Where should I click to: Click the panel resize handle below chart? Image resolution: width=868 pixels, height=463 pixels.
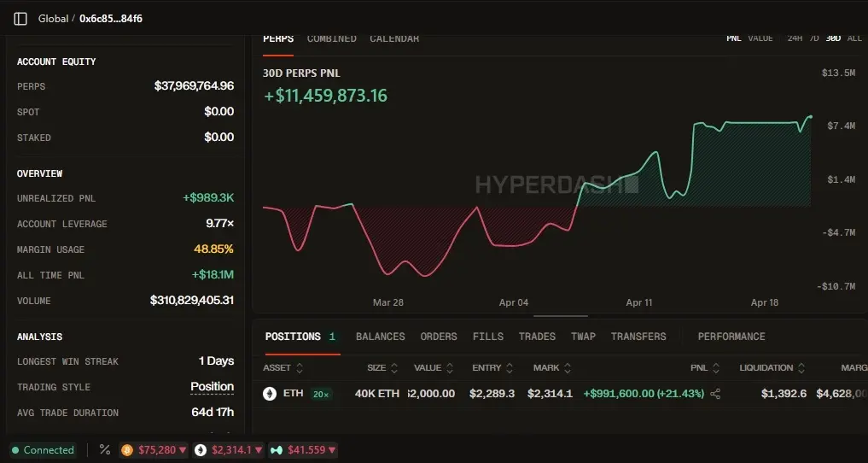coord(560,316)
